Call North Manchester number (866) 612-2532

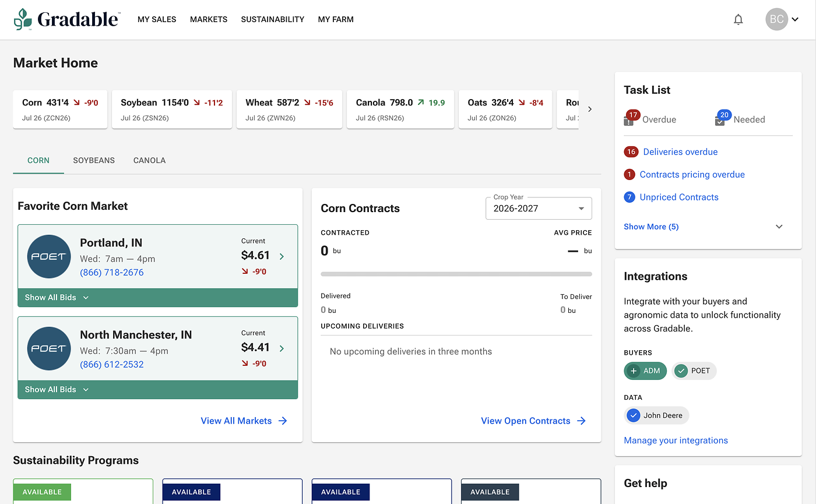click(x=112, y=364)
